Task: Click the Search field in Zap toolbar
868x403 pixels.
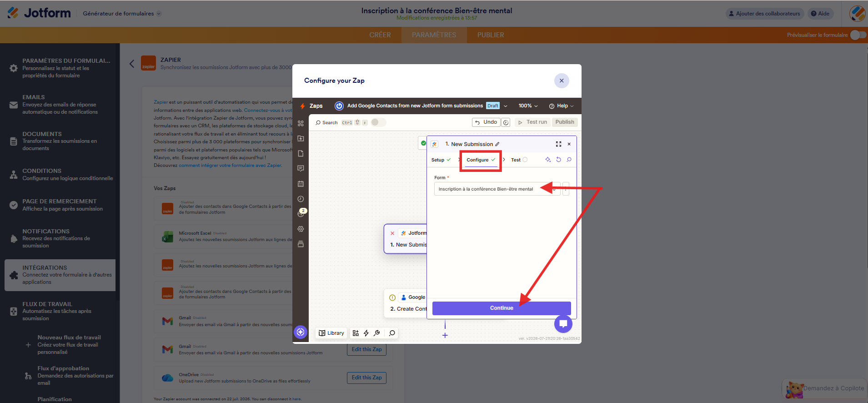Action: [326, 122]
